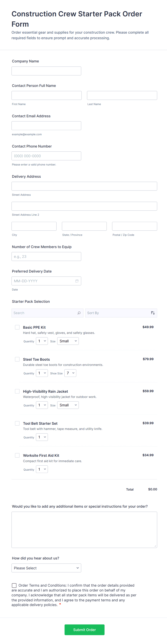
Task: Focus the Contact Email Address field
Action: point(46,126)
